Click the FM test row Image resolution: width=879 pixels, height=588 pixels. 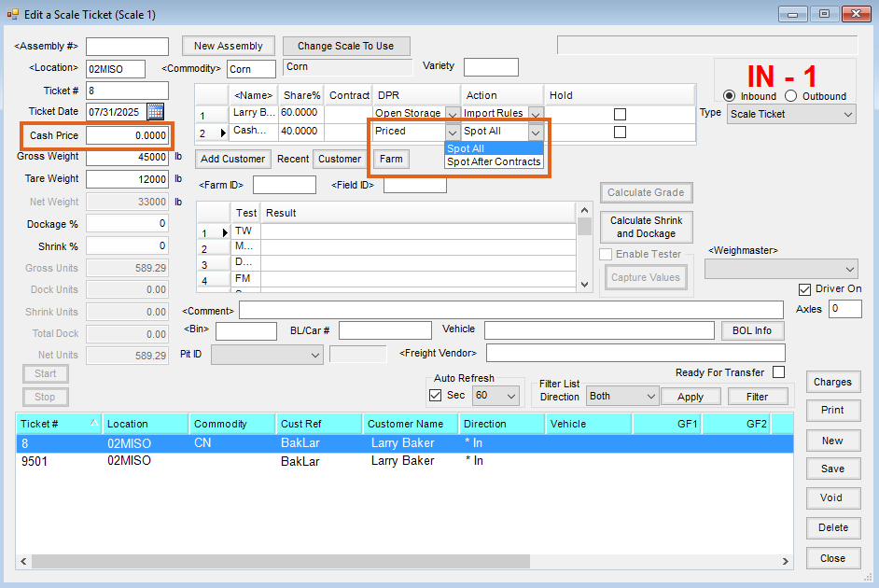coord(386,278)
